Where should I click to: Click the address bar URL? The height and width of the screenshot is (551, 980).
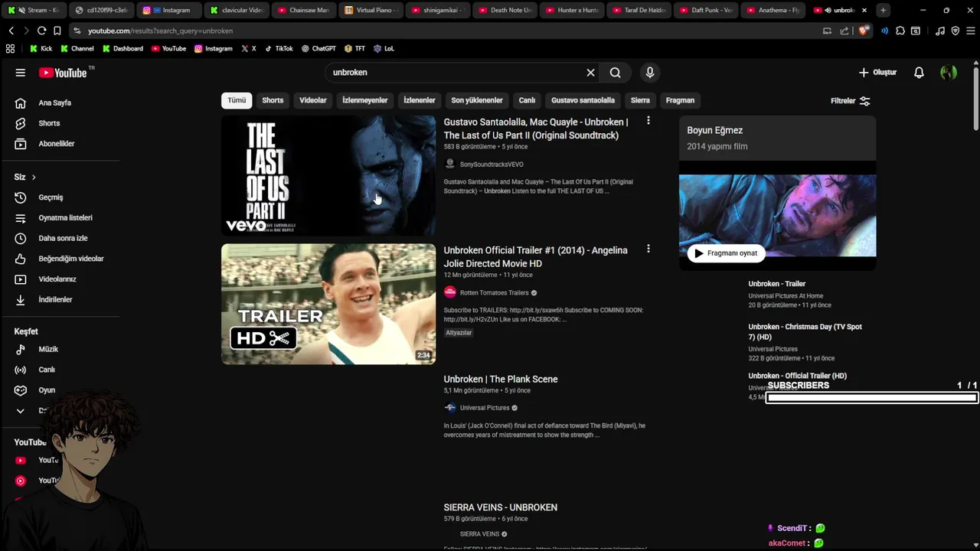coord(160,31)
